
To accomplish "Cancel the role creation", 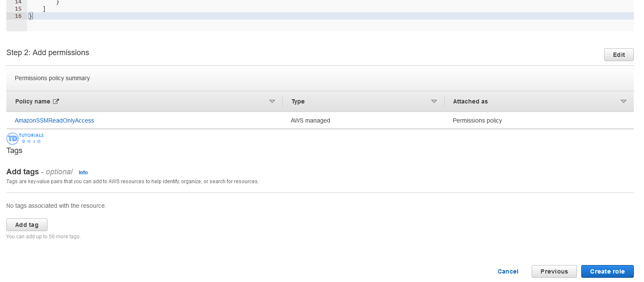I will 508,271.
